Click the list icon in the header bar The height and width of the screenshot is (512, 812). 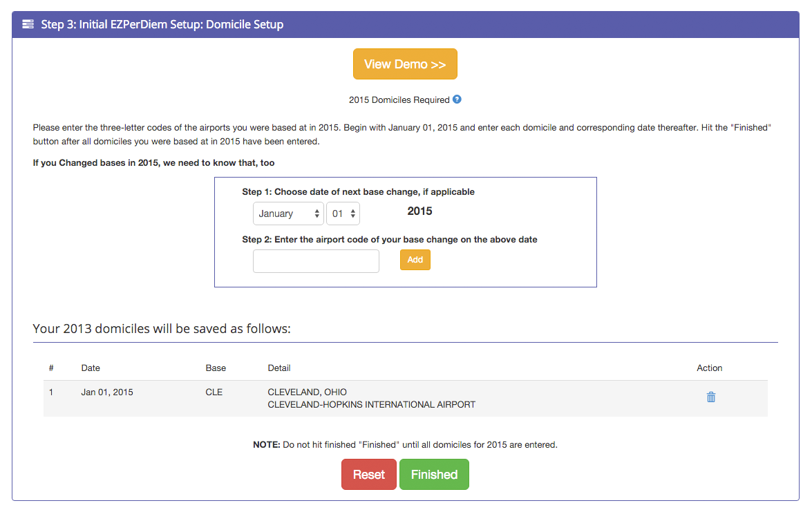[x=28, y=24]
